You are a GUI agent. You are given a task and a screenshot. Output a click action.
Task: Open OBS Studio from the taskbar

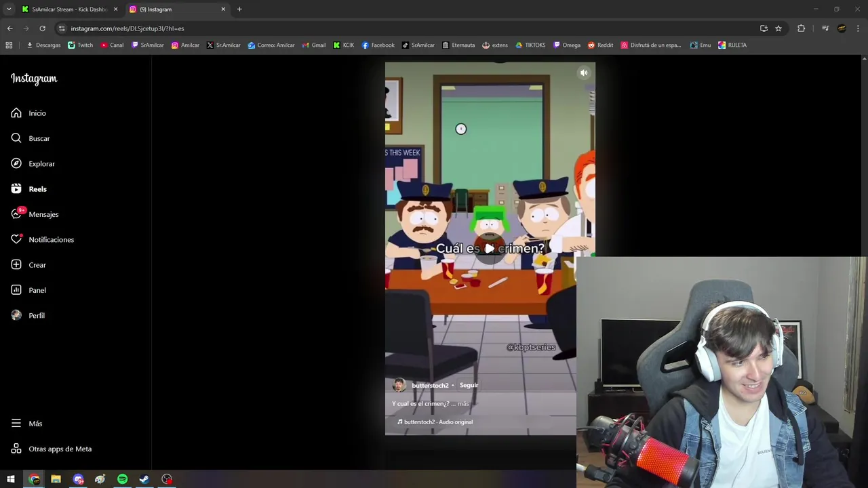tap(167, 479)
